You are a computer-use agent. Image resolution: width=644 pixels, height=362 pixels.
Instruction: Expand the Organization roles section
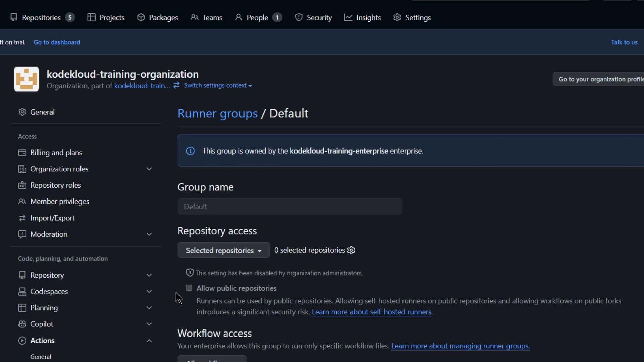pyautogui.click(x=149, y=169)
